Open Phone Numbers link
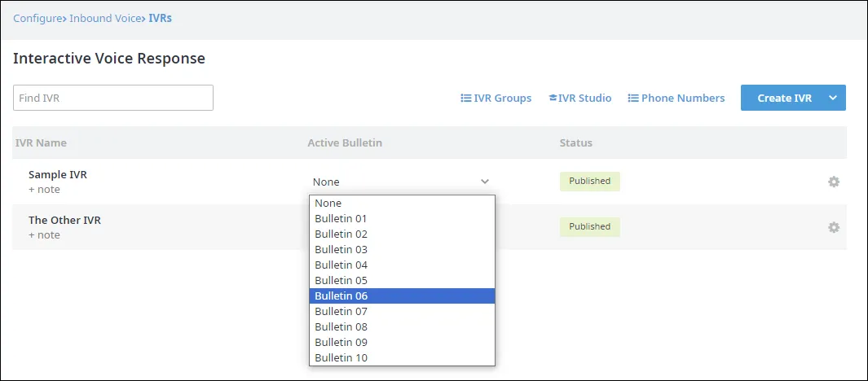This screenshot has width=868, height=381. click(676, 98)
